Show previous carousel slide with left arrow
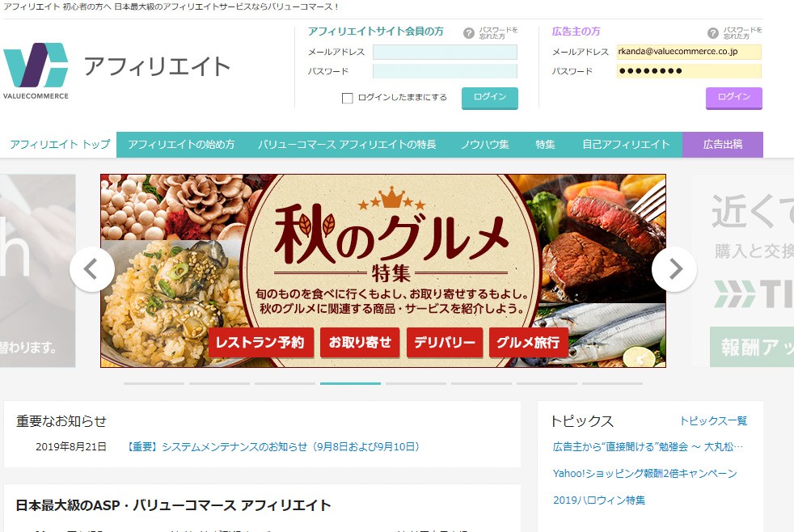 91,269
